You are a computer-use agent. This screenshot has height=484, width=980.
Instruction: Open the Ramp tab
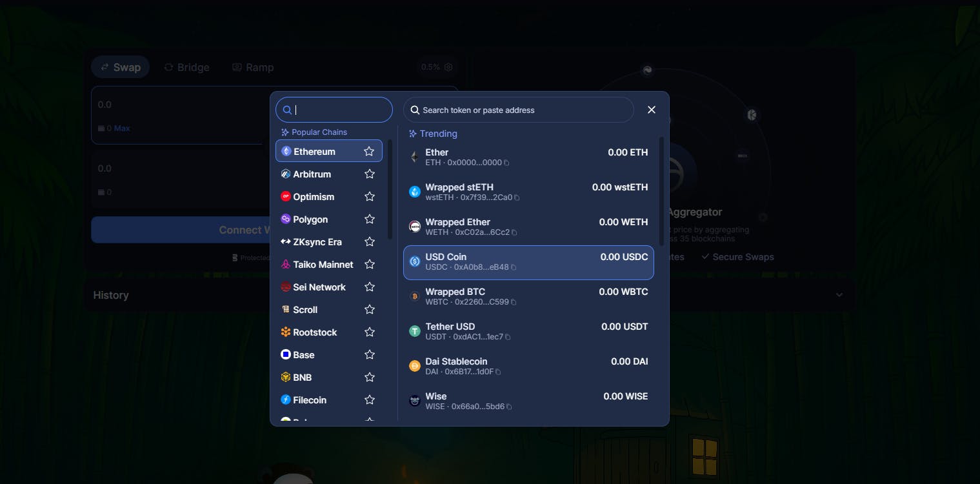[x=253, y=66]
